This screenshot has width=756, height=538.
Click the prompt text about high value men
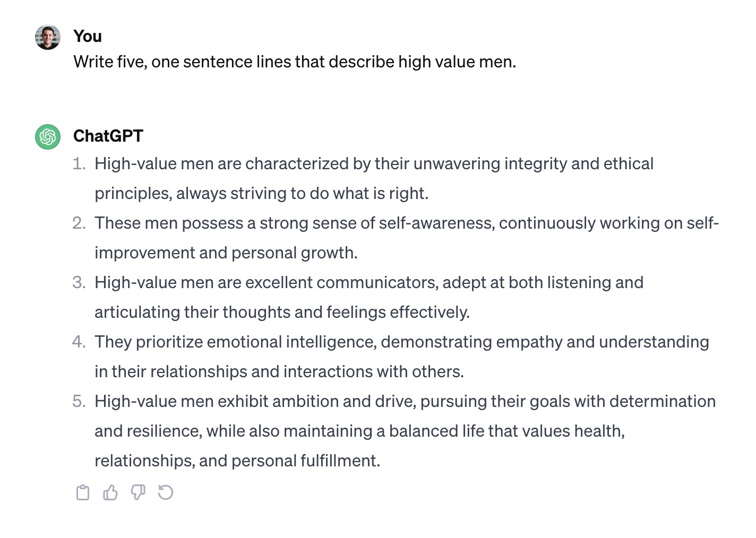coord(295,62)
